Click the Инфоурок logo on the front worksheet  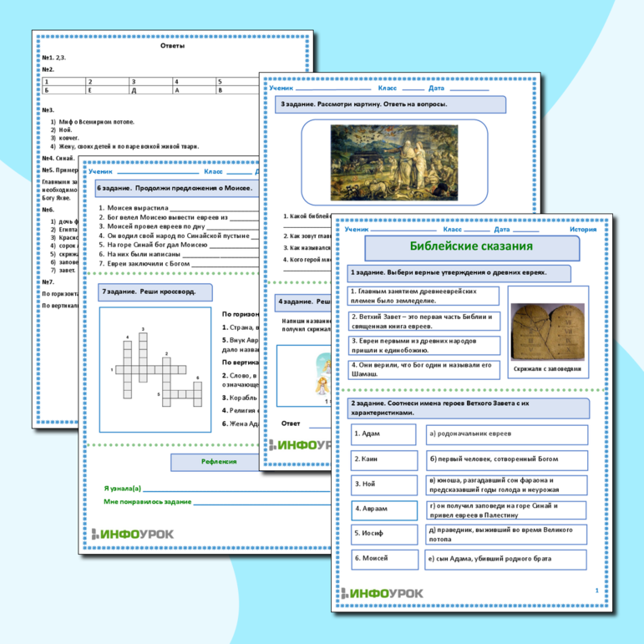point(386,591)
